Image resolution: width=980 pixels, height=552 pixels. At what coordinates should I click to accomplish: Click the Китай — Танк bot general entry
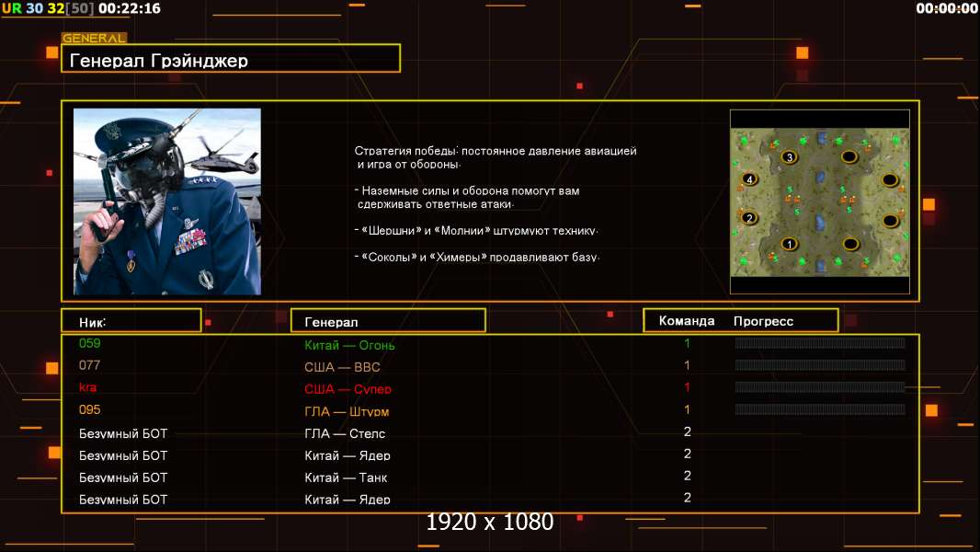pos(346,477)
